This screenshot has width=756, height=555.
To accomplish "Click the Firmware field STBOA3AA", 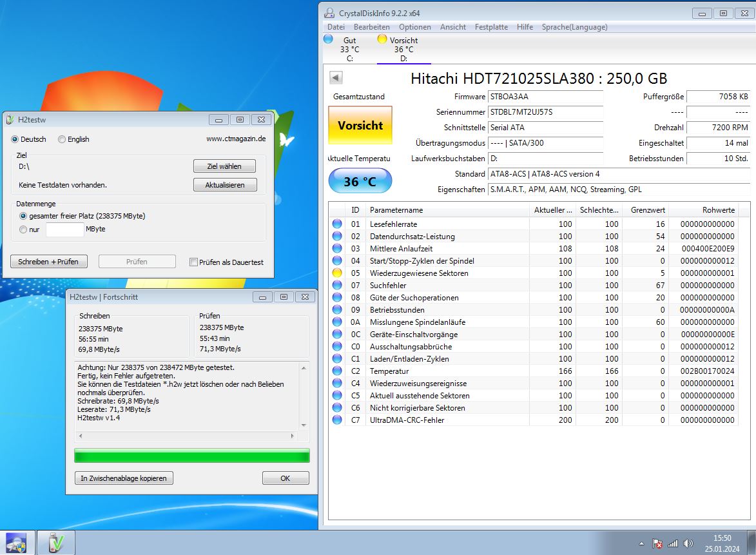I will 545,97.
